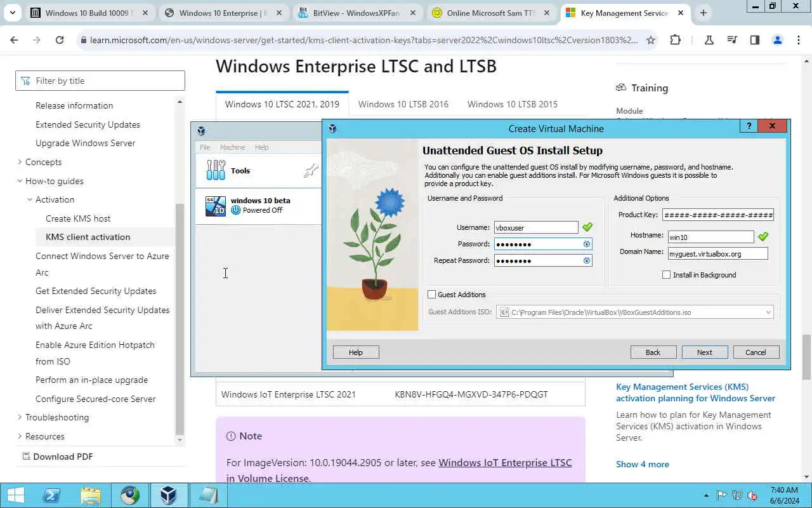Collapse the How-to guides section
Viewport: 812px width, 508px height.
click(x=20, y=181)
